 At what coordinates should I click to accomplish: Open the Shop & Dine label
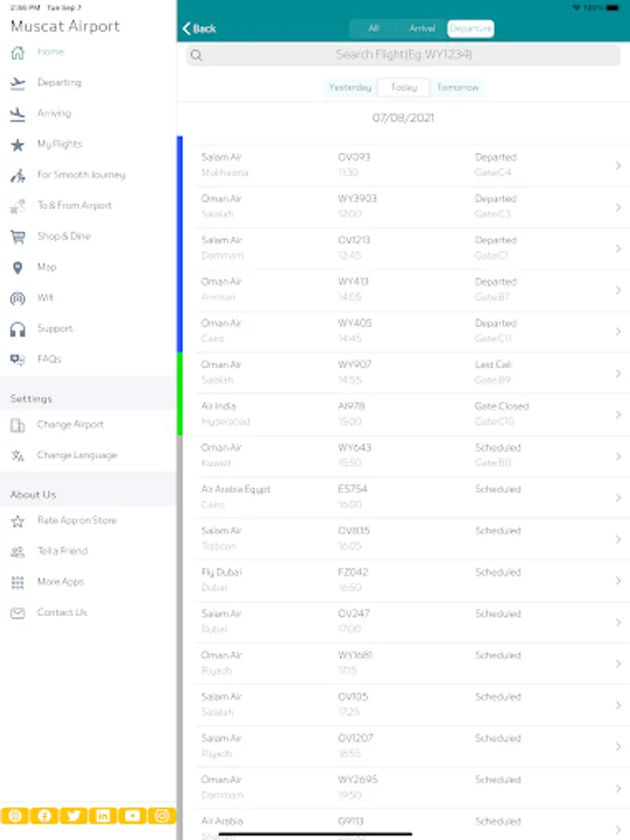[63, 236]
